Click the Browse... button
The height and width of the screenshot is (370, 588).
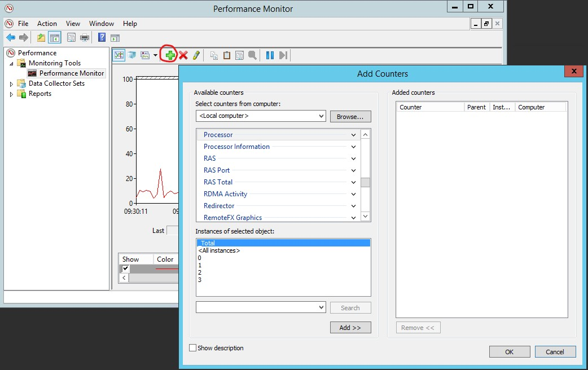pos(350,116)
